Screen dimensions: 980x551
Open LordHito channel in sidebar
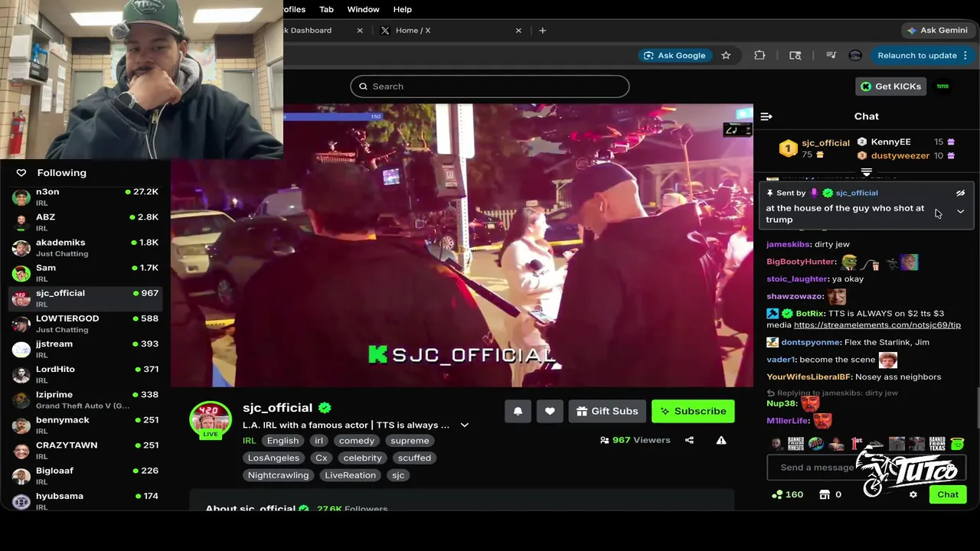[86, 374]
